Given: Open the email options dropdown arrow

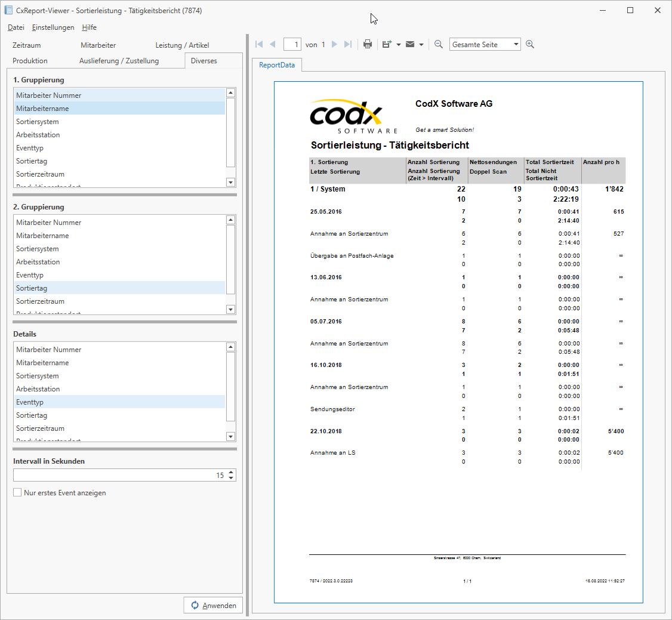Looking at the screenshot, I should tap(421, 45).
